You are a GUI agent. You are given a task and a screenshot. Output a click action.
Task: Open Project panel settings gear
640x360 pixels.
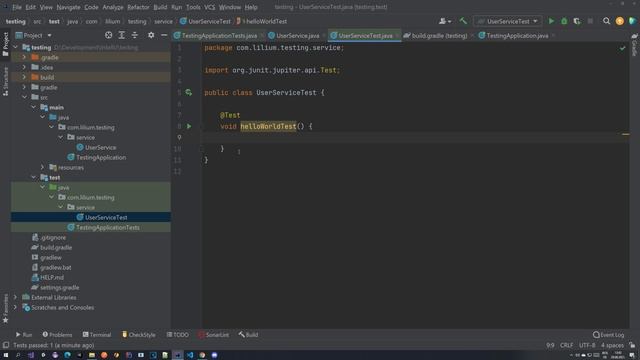[x=151, y=36]
